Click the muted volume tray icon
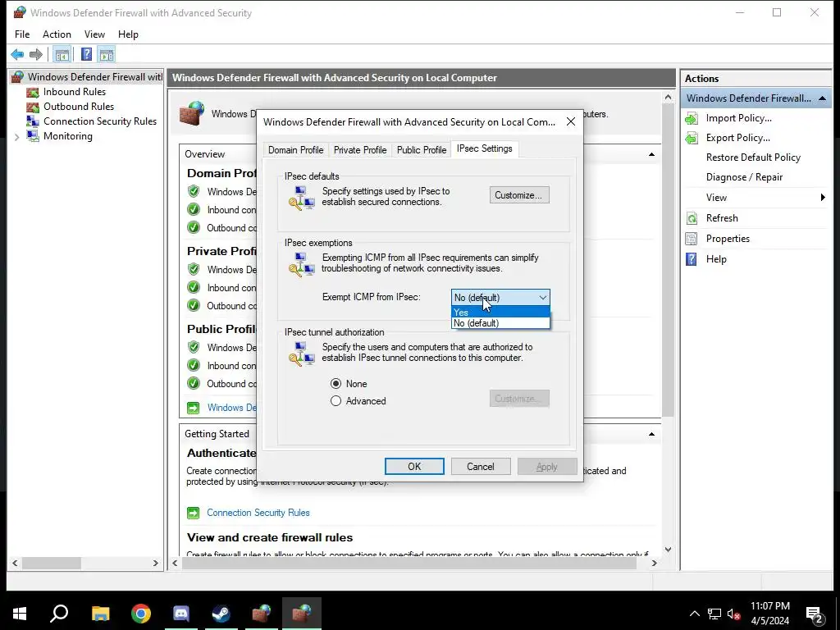840x630 pixels. [734, 614]
